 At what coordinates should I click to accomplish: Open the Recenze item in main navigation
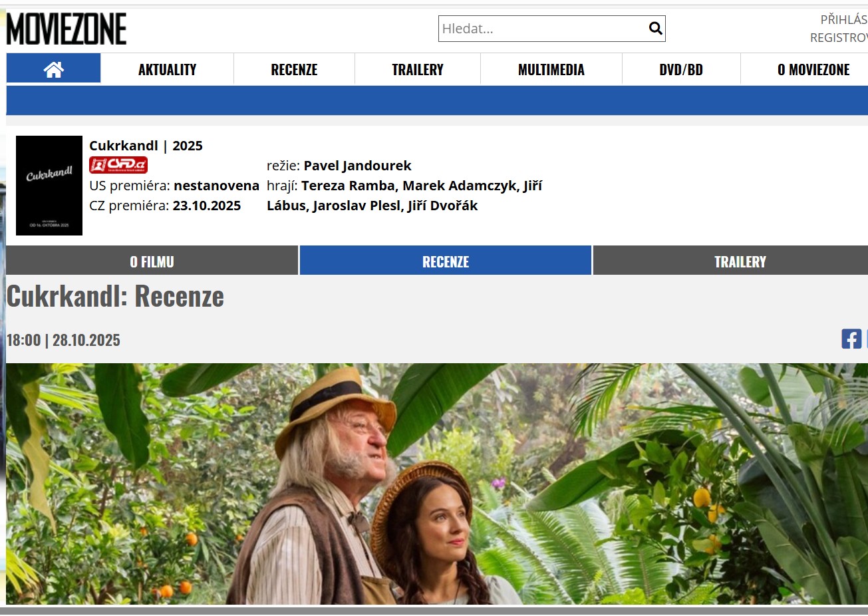tap(294, 69)
